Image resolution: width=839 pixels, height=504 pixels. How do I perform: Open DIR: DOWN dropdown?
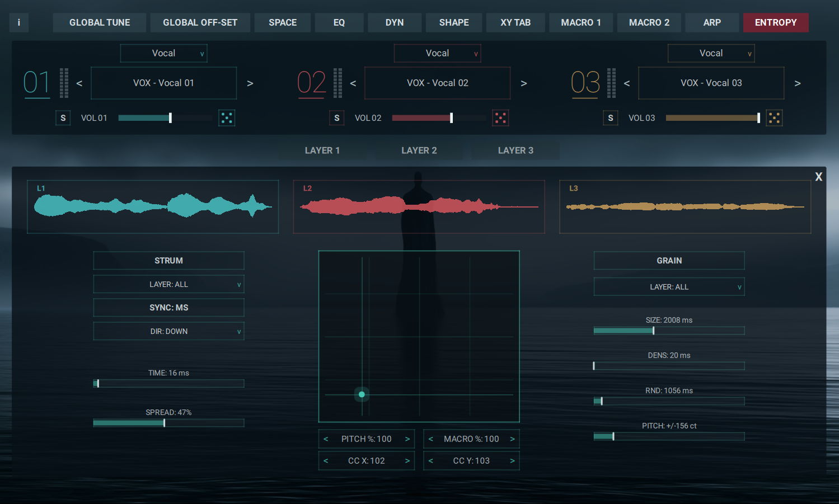tap(168, 331)
